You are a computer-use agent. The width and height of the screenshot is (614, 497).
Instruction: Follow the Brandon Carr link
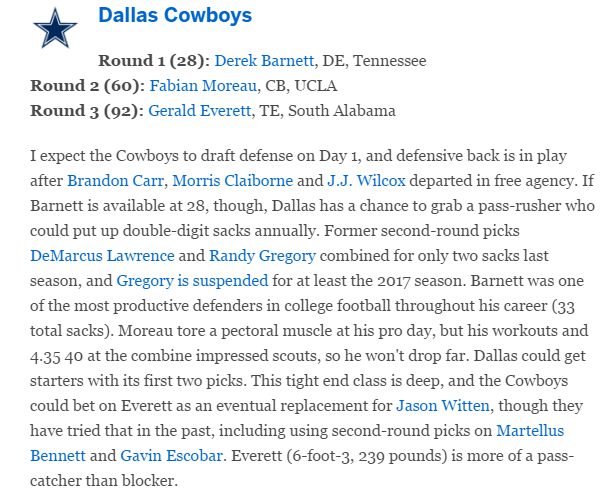(x=116, y=181)
